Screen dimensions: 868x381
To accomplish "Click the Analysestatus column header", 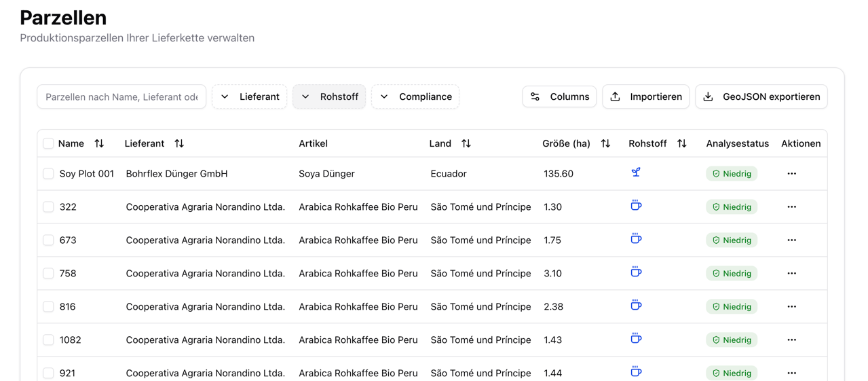I will tap(737, 143).
